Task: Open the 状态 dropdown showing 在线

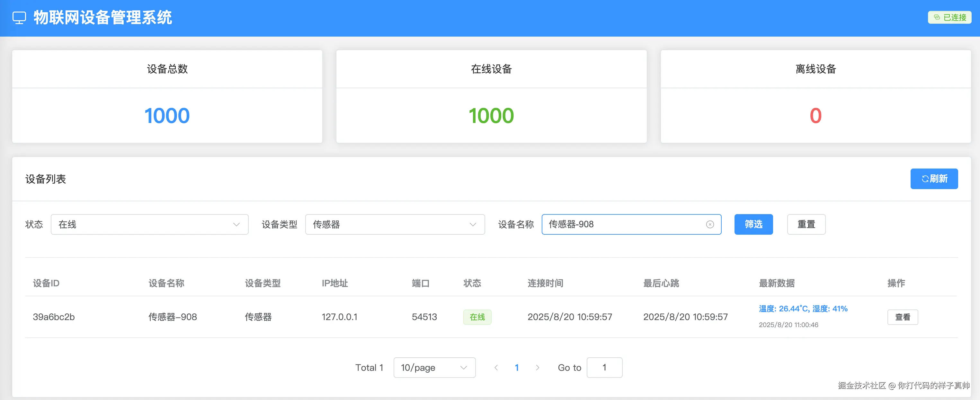Action: tap(149, 224)
